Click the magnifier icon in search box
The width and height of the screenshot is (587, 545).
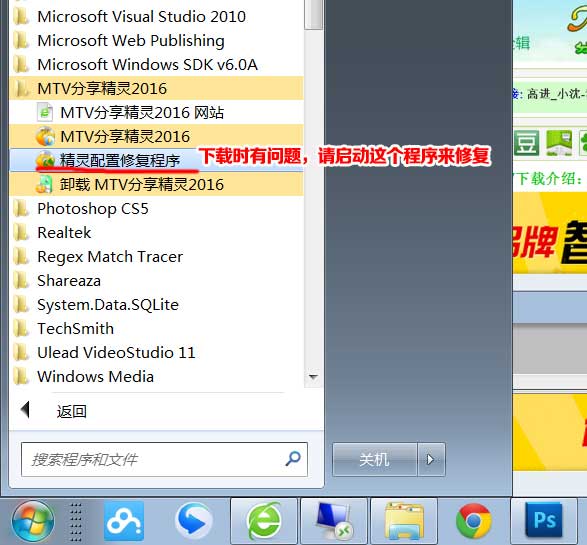point(293,458)
